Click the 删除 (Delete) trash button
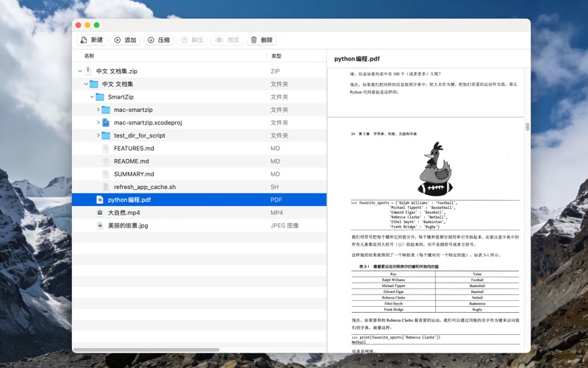The width and height of the screenshot is (588, 368). click(261, 40)
